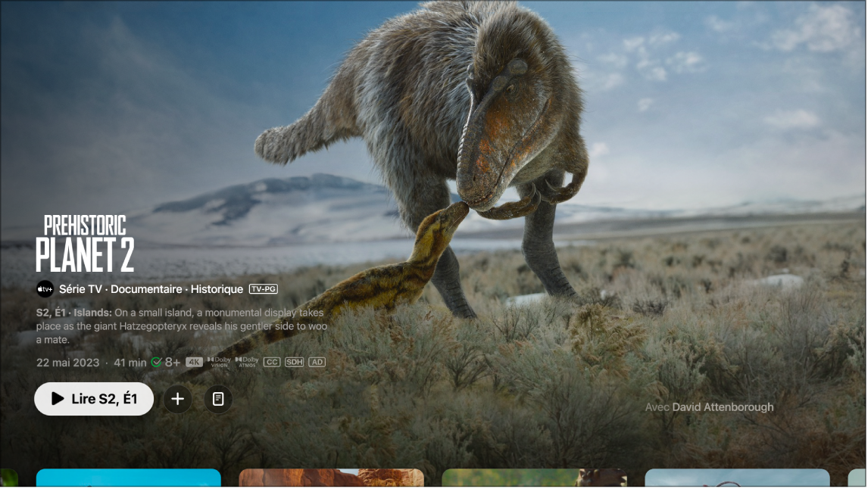Select the Historique genre label
This screenshot has width=868, height=489.
click(217, 288)
